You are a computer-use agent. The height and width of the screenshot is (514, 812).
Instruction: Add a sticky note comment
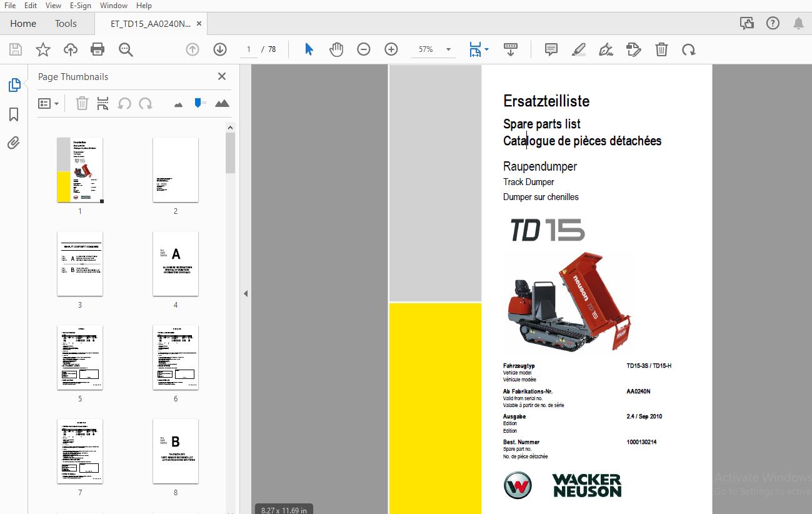pyautogui.click(x=551, y=49)
